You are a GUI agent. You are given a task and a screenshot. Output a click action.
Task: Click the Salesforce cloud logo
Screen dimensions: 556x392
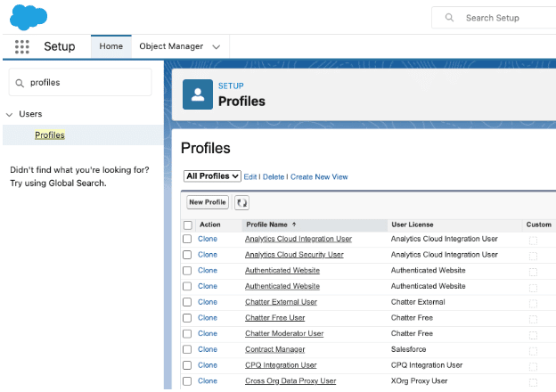pyautogui.click(x=29, y=17)
